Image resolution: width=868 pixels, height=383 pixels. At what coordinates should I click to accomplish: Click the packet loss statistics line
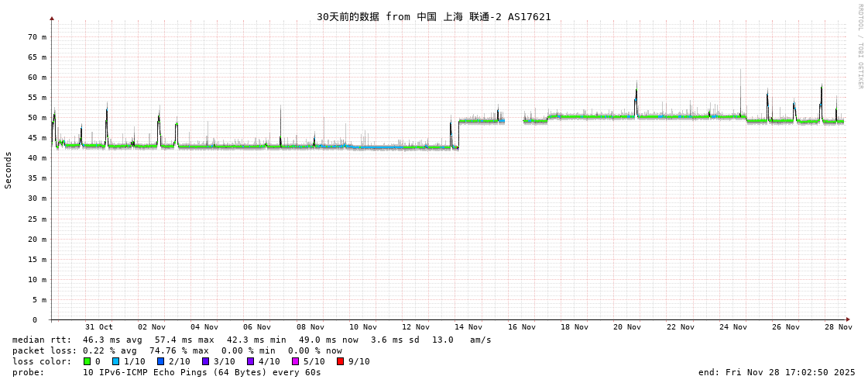[x=177, y=350]
